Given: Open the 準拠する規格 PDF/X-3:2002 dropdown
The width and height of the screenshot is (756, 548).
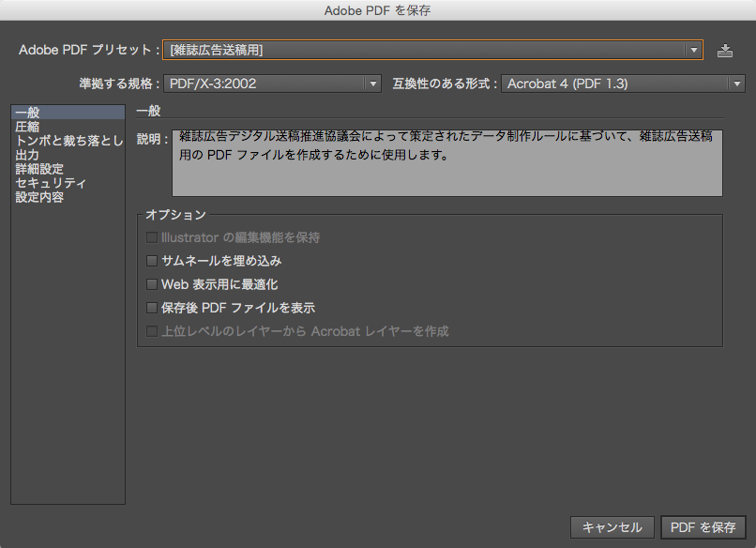Looking at the screenshot, I should (272, 84).
